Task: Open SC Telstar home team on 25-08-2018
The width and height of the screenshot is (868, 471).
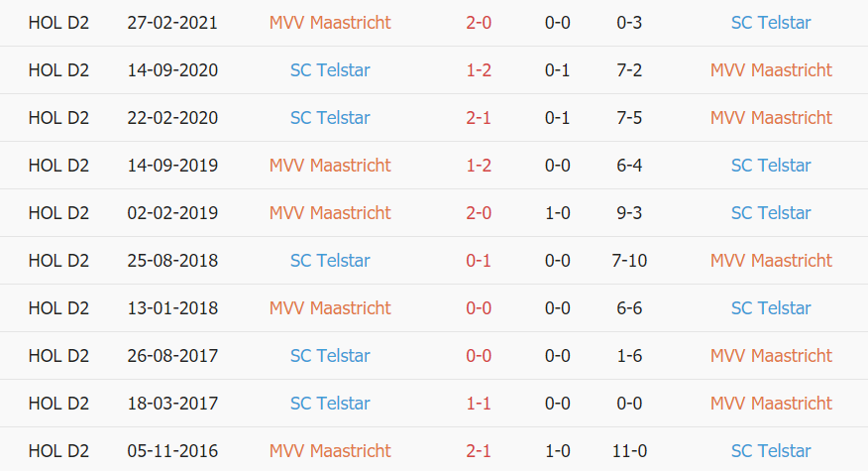Action: [330, 261]
